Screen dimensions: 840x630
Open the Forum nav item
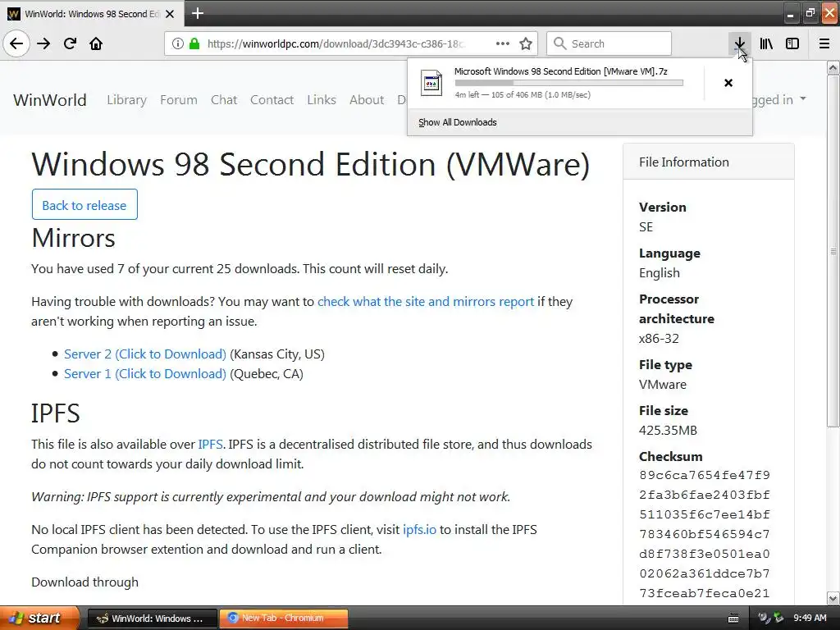coord(178,99)
